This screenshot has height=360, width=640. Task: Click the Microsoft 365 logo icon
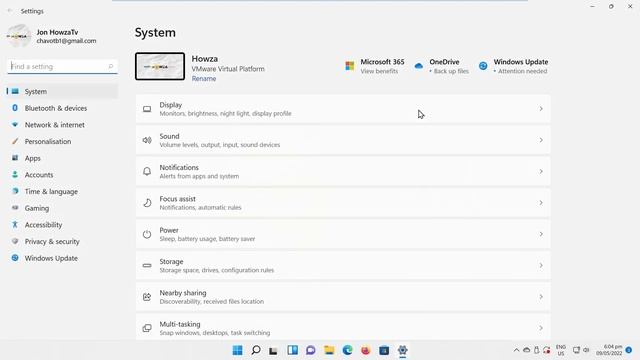[x=350, y=66]
